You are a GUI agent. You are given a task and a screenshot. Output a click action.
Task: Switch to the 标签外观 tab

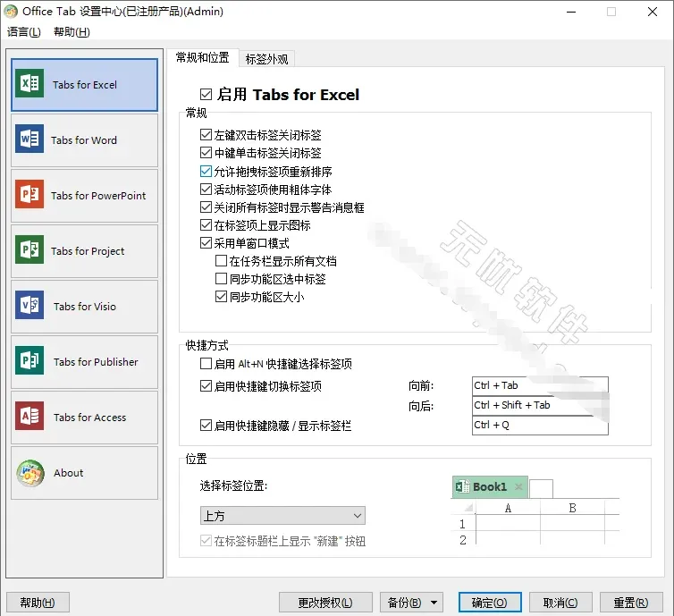[x=266, y=59]
